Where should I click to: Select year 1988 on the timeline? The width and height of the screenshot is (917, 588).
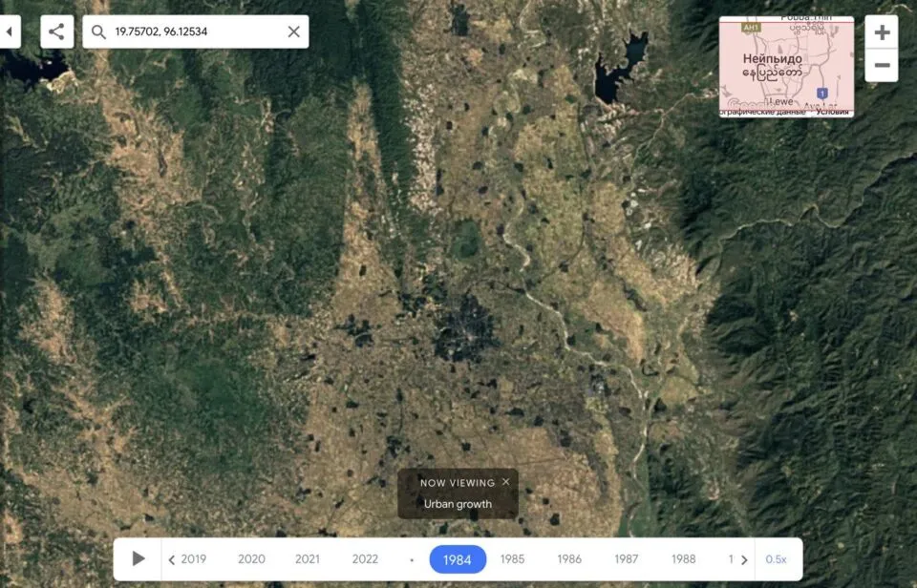[683, 559]
